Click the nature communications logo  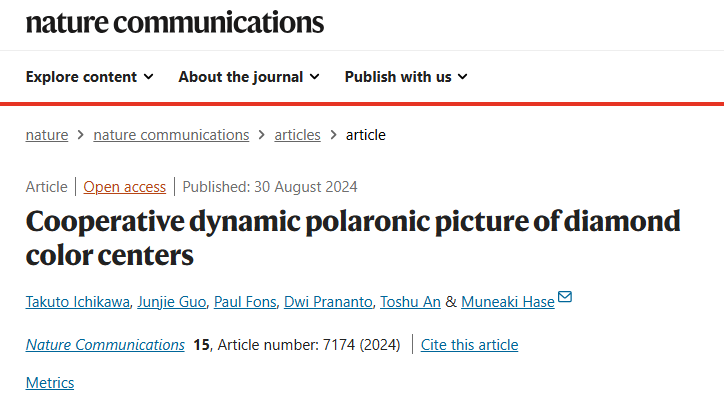pyautogui.click(x=175, y=23)
